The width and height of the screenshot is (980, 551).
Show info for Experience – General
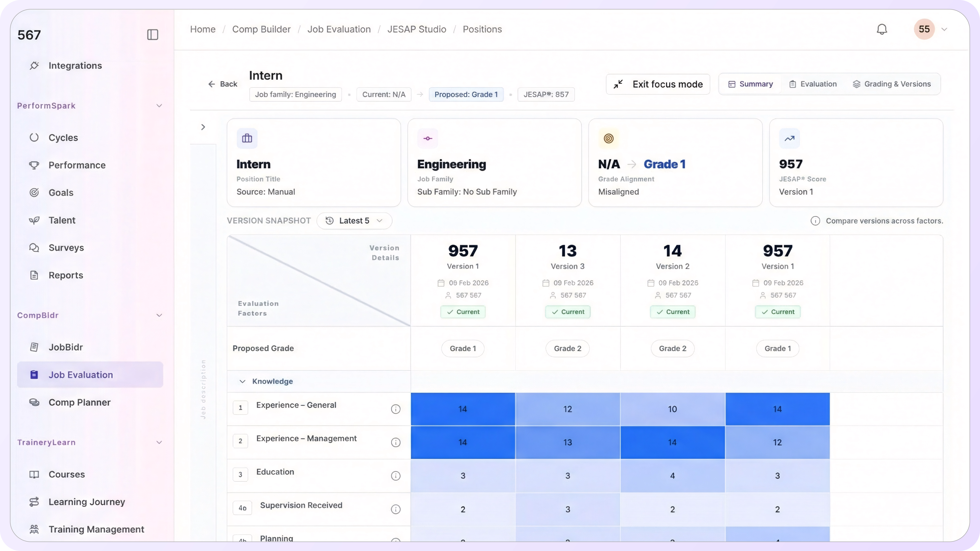(396, 409)
